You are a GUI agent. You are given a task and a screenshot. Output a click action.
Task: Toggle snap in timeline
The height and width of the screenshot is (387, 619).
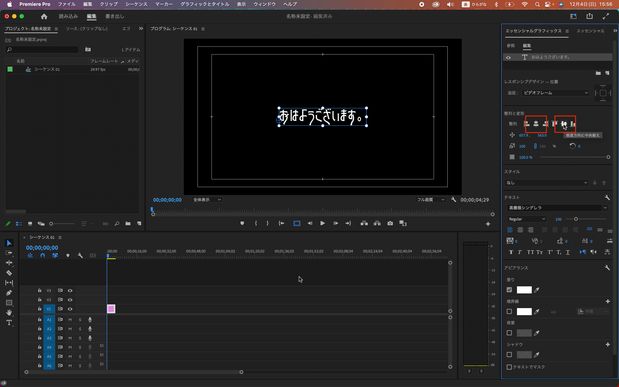click(x=43, y=255)
